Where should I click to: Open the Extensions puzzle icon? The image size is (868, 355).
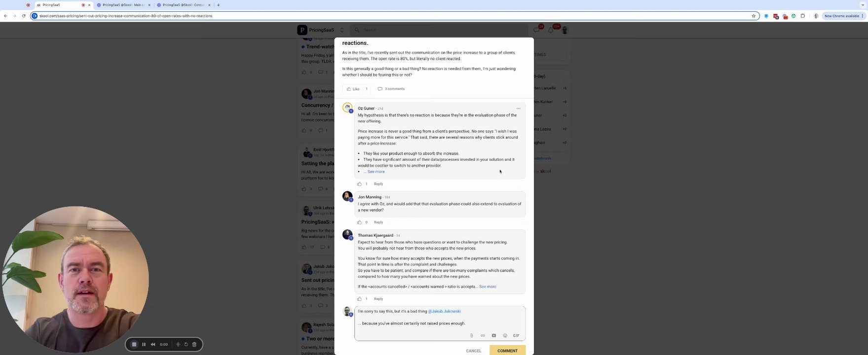pos(803,16)
